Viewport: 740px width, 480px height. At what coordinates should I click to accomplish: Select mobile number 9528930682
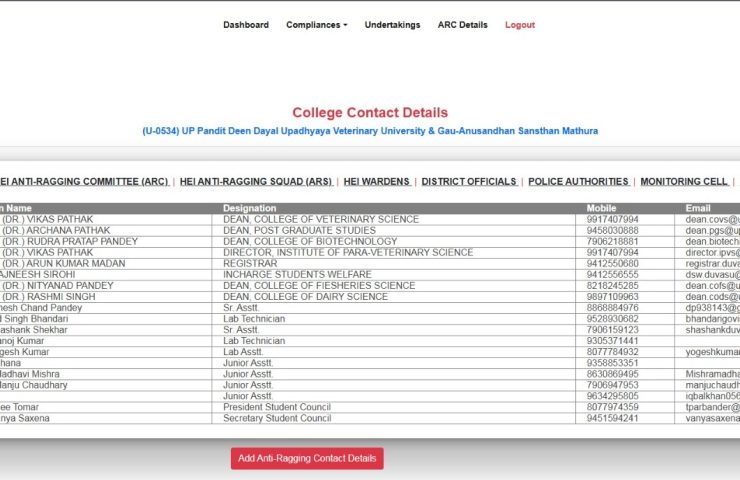[625, 319]
